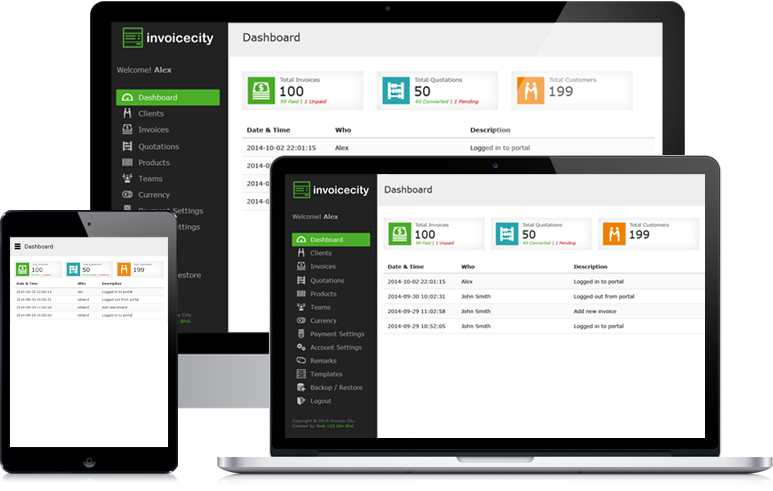Click 'Web 123 Sdn Bhd.' footer link on laptop
773x491 pixels.
(335, 426)
